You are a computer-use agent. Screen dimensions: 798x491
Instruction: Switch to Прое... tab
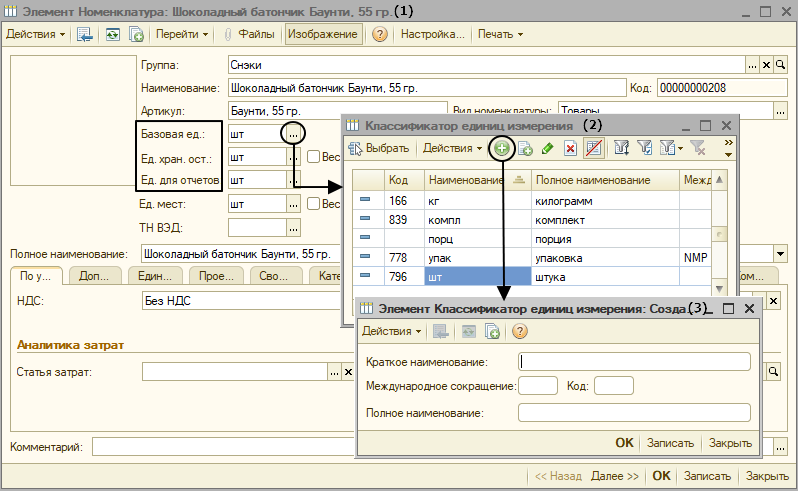pyautogui.click(x=216, y=276)
